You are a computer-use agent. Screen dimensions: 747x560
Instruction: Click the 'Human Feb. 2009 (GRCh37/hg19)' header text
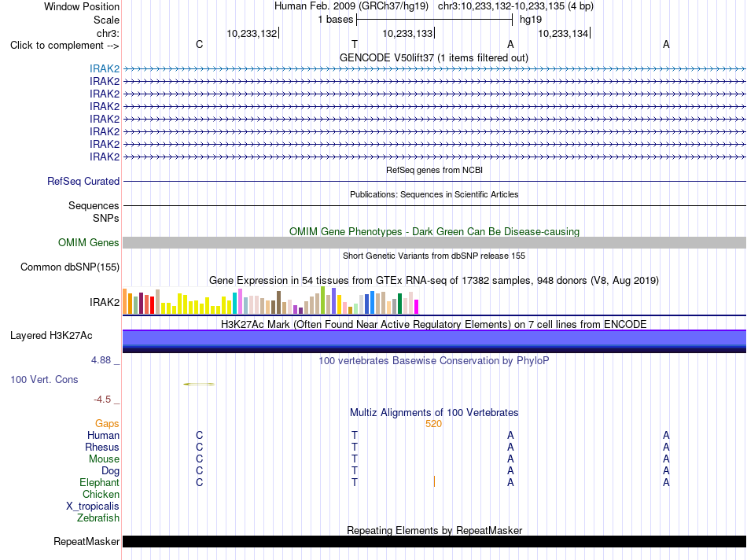click(x=351, y=6)
